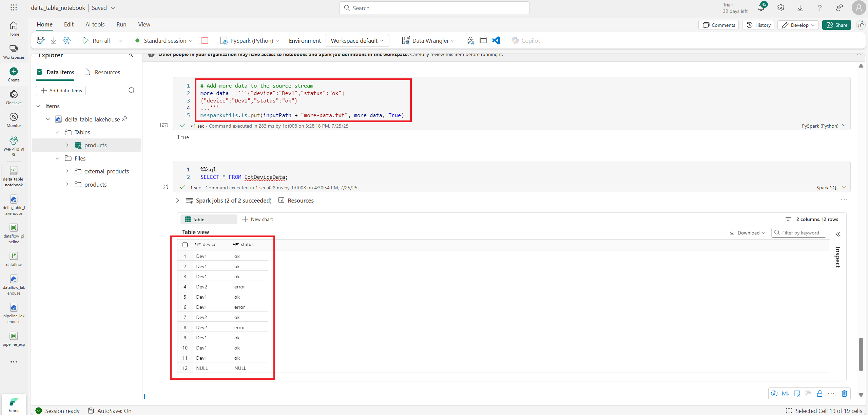Image resolution: width=868 pixels, height=415 pixels.
Task: Open OneLake in left sidebar
Action: click(14, 97)
